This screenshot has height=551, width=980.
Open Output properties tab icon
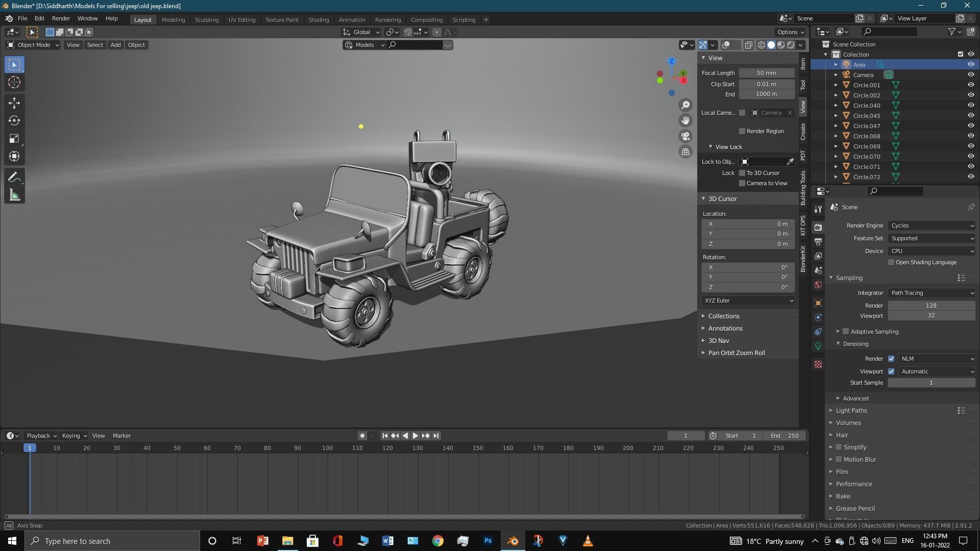(818, 241)
